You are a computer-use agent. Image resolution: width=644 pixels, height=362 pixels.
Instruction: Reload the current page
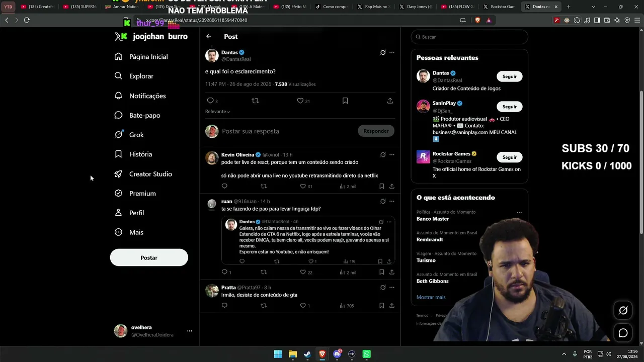pos(27,20)
